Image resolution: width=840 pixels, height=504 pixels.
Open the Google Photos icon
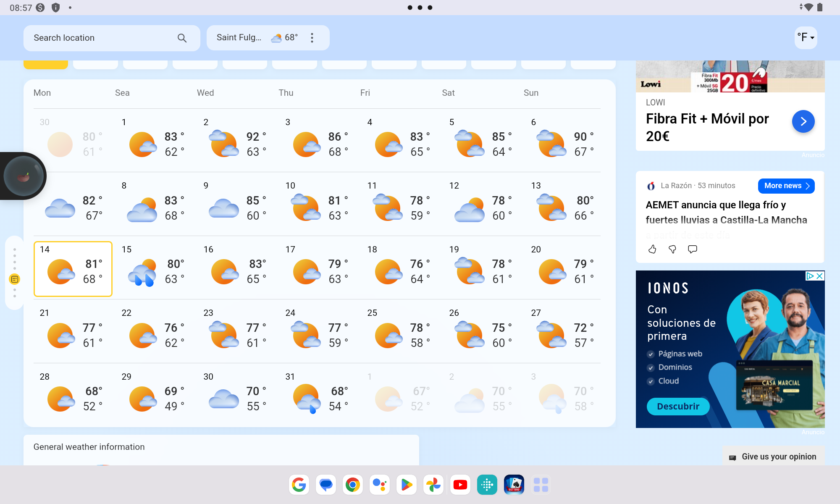[433, 483]
